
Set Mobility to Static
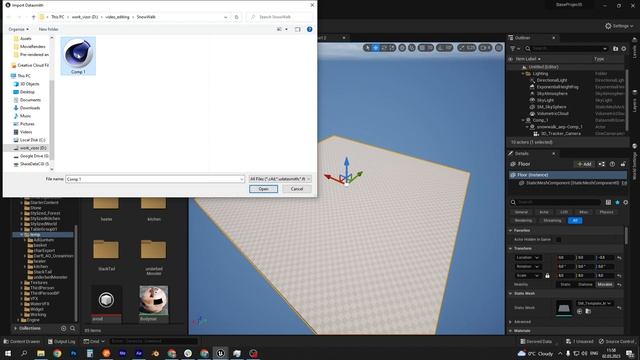point(565,284)
